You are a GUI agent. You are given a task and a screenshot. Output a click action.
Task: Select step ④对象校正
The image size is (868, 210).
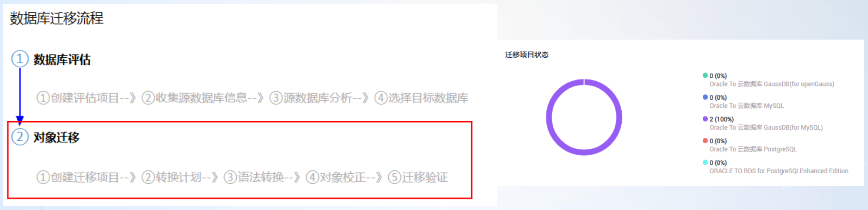(x=336, y=178)
